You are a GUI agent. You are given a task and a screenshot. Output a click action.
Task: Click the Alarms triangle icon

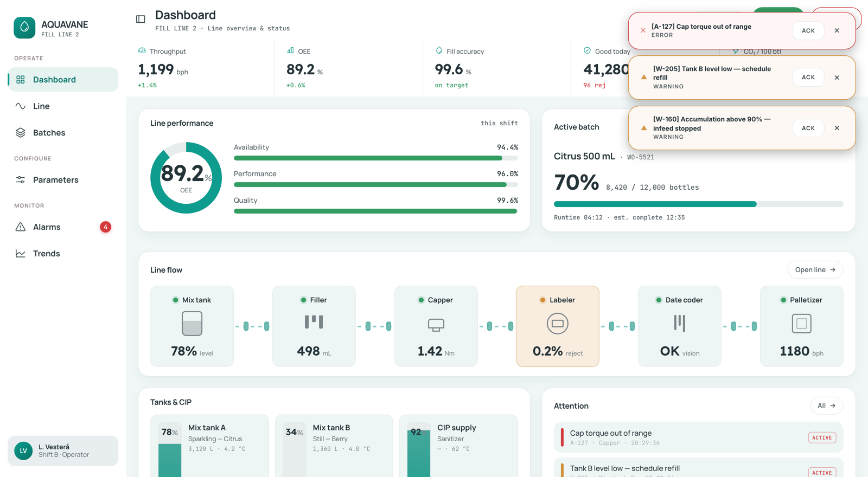pyautogui.click(x=21, y=227)
